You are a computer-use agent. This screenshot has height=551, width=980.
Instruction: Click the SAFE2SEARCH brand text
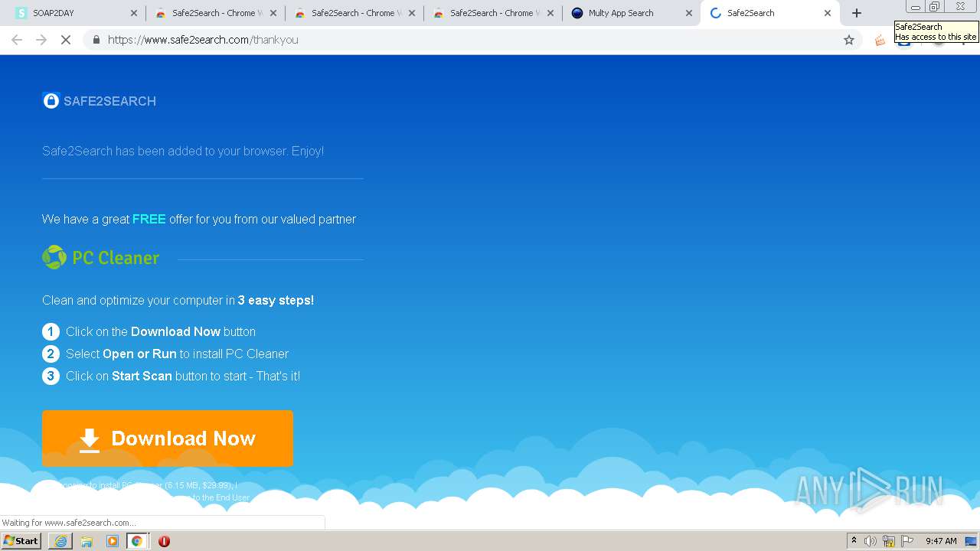[109, 101]
